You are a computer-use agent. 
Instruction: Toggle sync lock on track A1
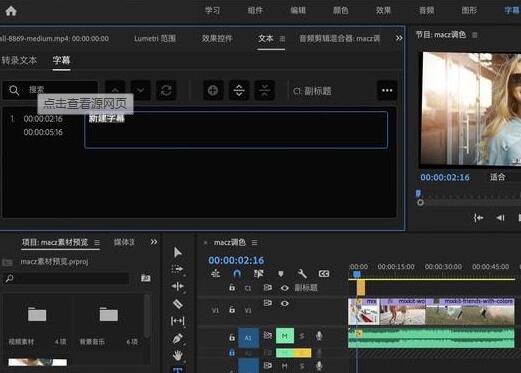[x=268, y=335]
